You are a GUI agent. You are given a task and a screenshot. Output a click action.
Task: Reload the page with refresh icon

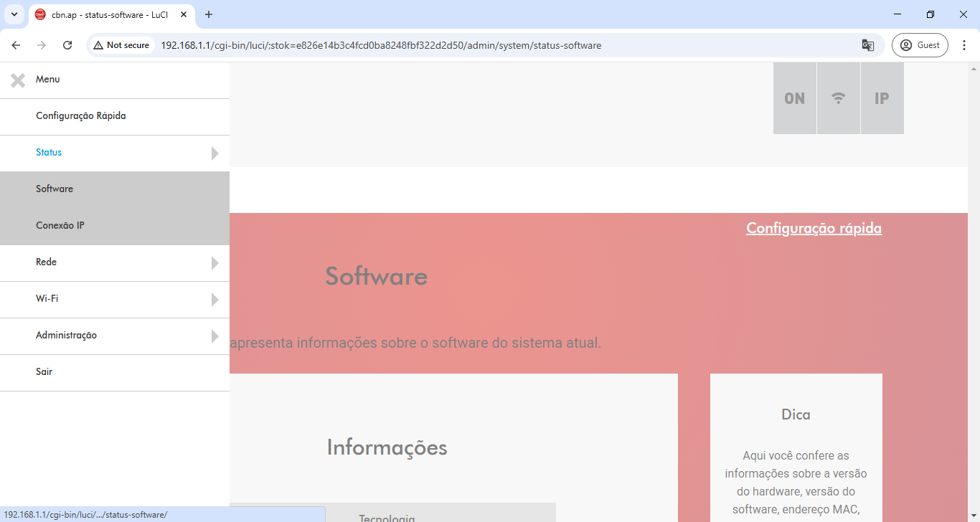point(67,45)
